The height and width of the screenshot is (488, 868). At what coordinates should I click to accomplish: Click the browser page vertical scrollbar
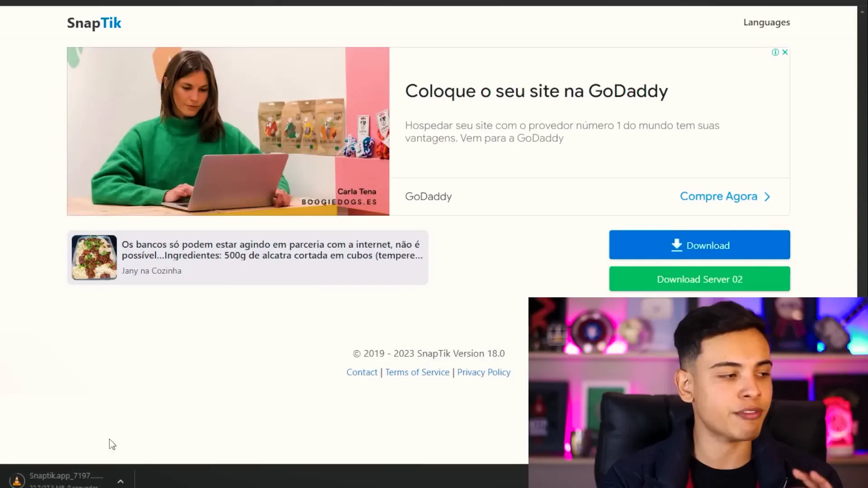pos(862,151)
